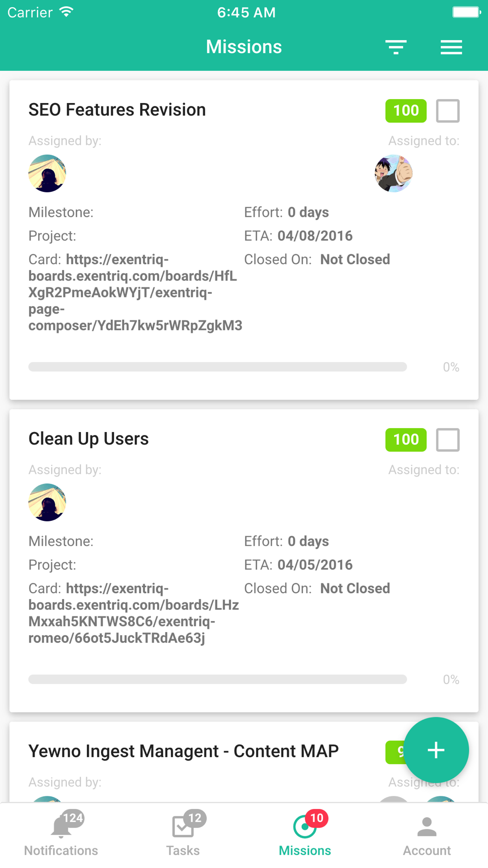The image size is (488, 868).
Task: Tap the 100 badge on Clean Up Users
Action: [x=406, y=440]
